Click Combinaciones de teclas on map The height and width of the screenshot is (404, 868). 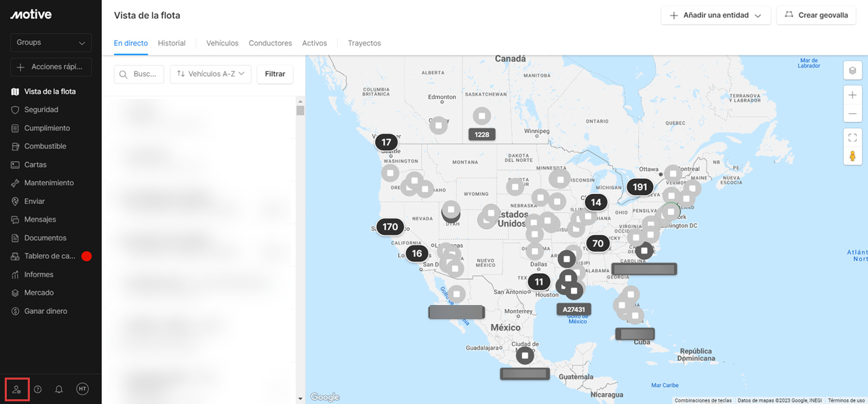703,401
